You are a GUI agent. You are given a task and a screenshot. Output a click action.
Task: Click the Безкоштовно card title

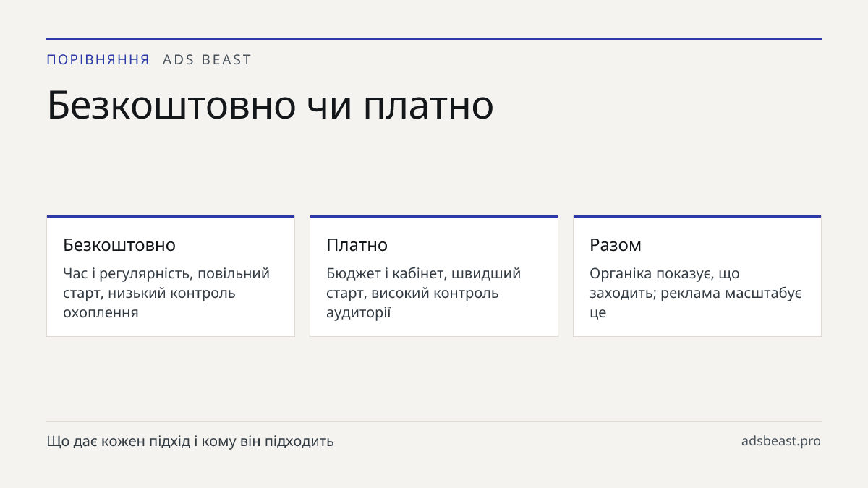coord(119,244)
